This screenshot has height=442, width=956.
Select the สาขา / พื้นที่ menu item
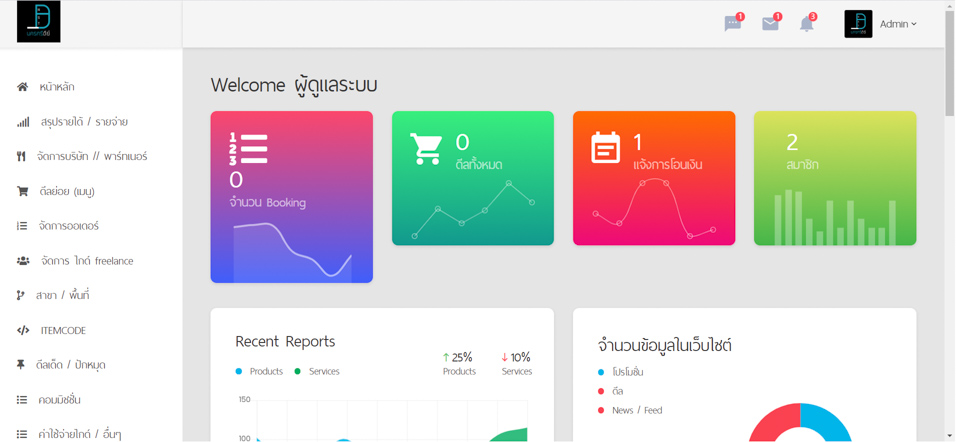coord(63,295)
